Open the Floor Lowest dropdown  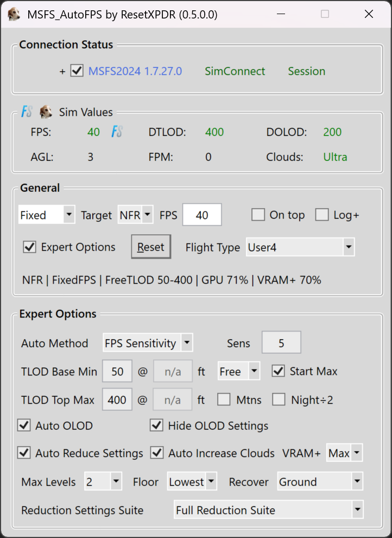(192, 481)
